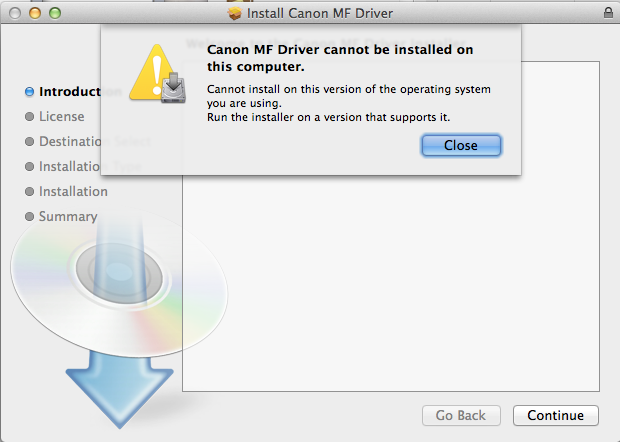This screenshot has height=442, width=620.
Task: Select the License step in the sidebar
Action: click(x=61, y=117)
